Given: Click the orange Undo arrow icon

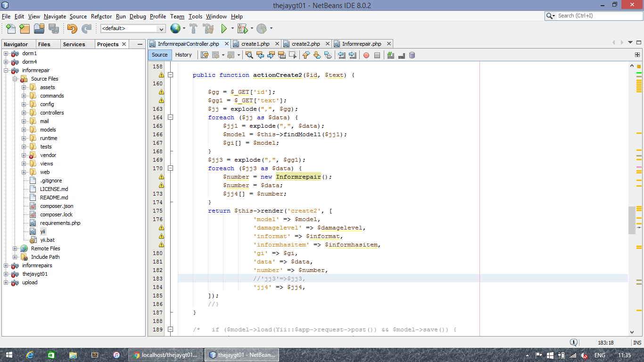Looking at the screenshot, I should tap(72, 28).
